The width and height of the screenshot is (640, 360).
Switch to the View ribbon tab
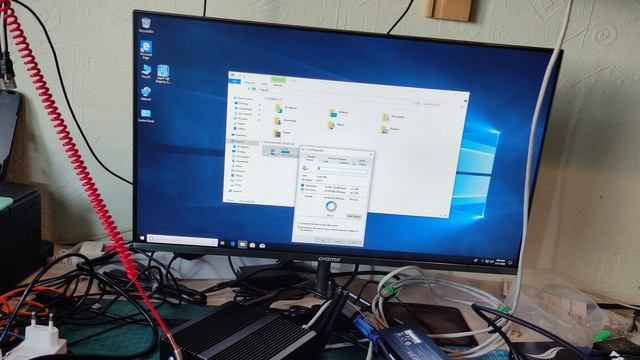(x=264, y=84)
